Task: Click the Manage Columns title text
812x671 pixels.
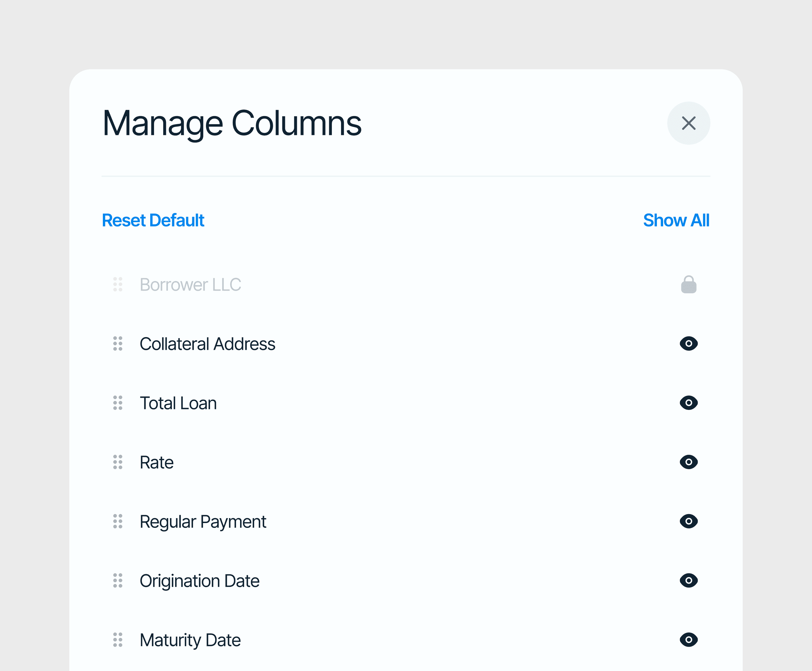Action: [x=232, y=123]
